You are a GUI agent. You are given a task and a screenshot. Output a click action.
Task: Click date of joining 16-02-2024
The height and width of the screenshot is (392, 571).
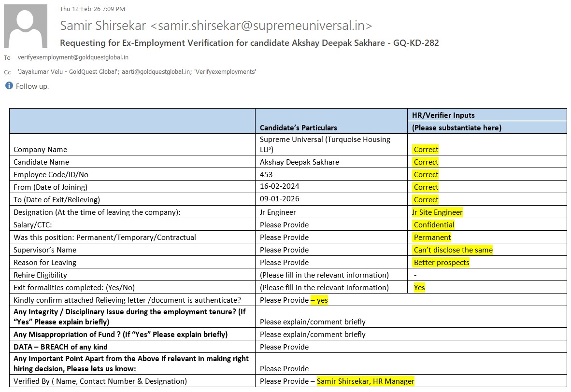click(278, 187)
